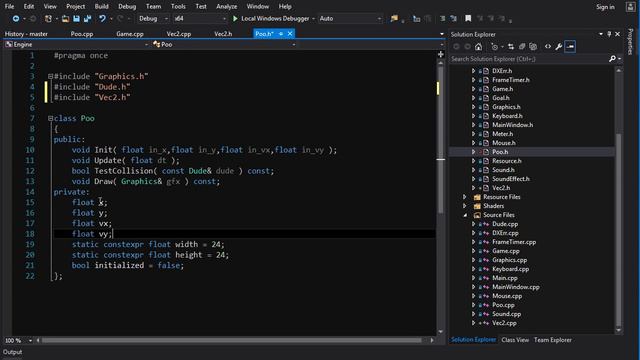Open the File menu
Screen dimensions: 640x360
9,7
